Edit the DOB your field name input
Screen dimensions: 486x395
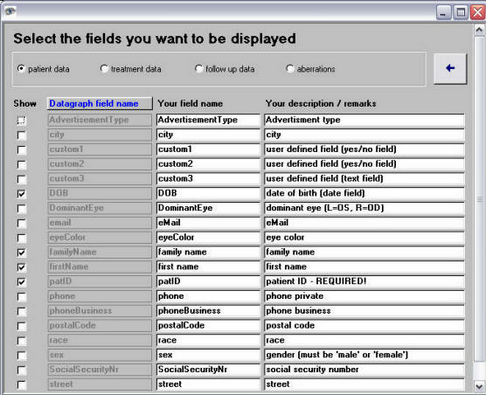(208, 193)
